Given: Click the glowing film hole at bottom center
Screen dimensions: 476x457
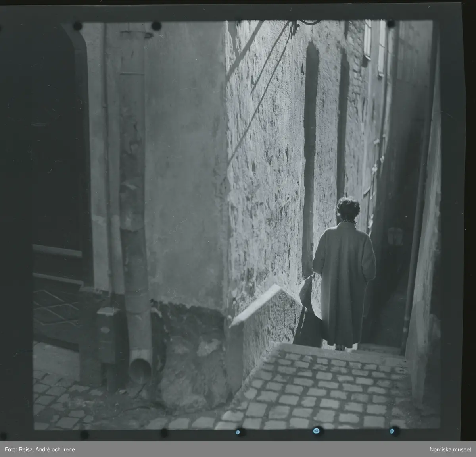Looking at the screenshot, I should click(317, 431).
